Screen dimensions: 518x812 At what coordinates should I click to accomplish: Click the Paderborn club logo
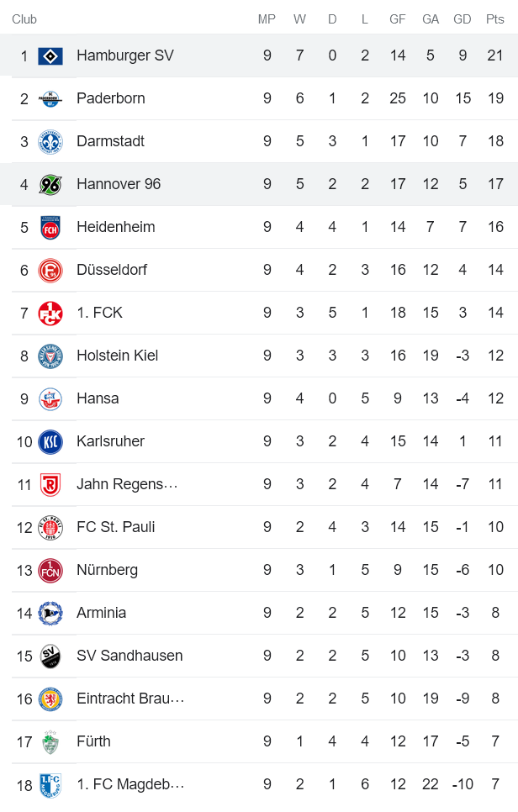click(50, 98)
